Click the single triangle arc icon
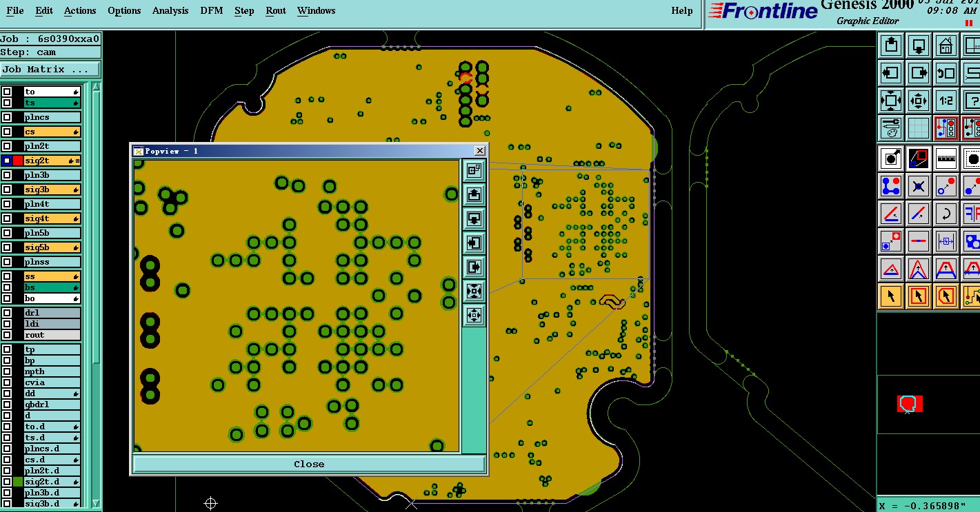The image size is (980, 512). (x=891, y=269)
